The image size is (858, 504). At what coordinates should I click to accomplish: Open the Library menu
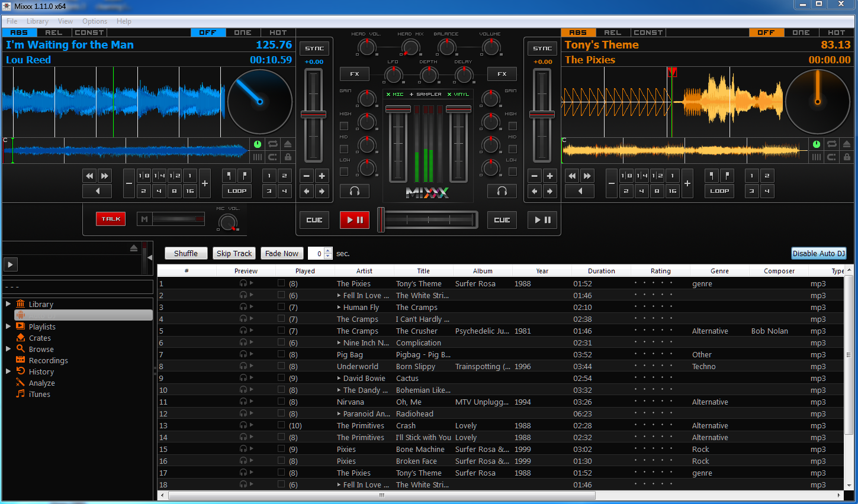[37, 21]
